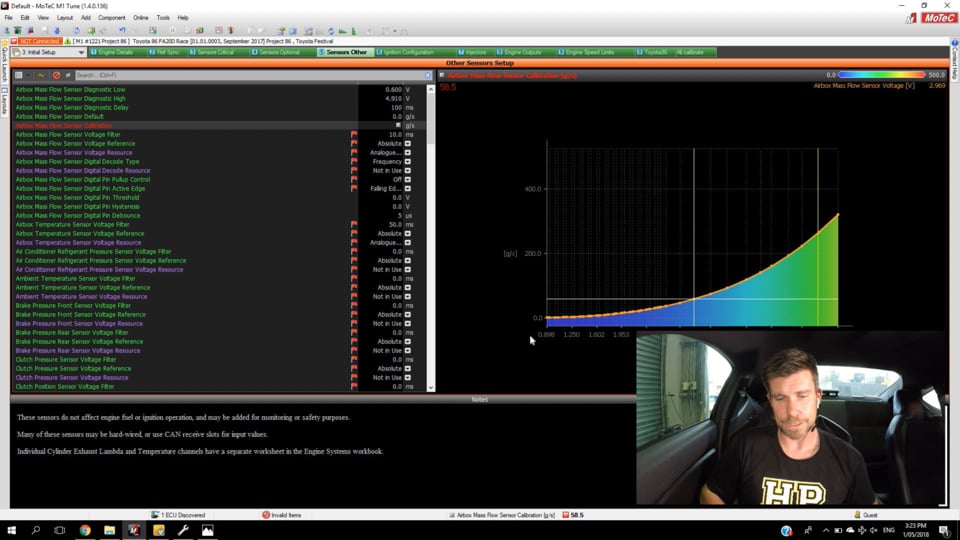Image resolution: width=960 pixels, height=540 pixels.
Task: Clear the search field with the X icon
Action: 427,75
